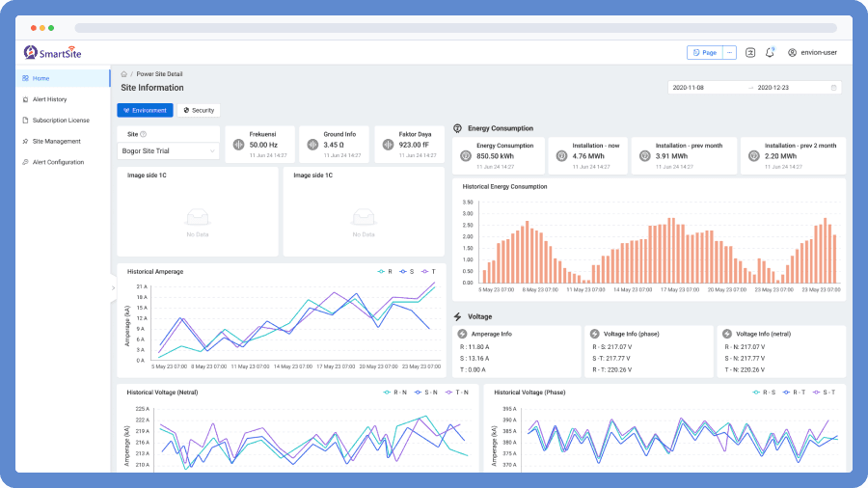The image size is (868, 488).
Task: Click the Energy Consumption section icon
Action: (458, 128)
